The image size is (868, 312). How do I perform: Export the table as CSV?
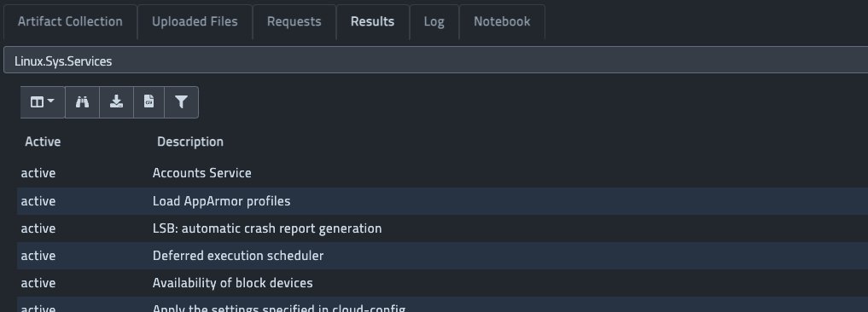click(x=149, y=102)
